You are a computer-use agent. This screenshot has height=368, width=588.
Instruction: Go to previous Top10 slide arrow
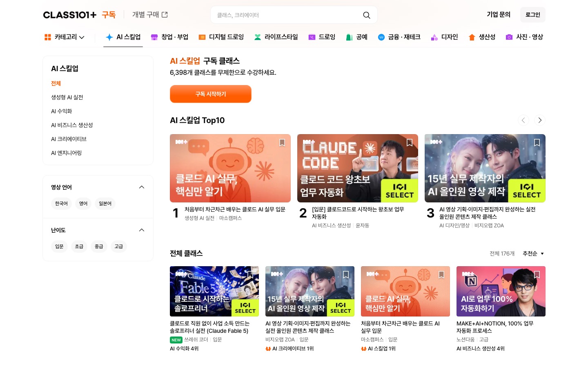(523, 120)
